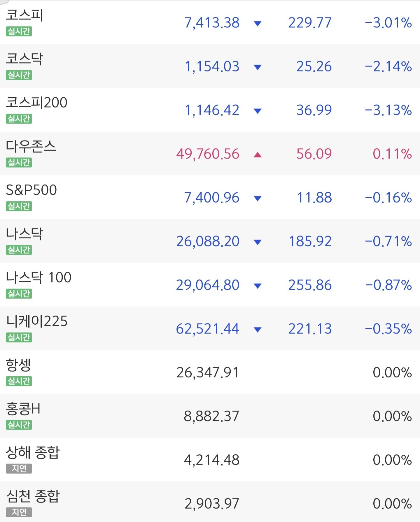Select the S&P500 value 7,400.96
Screen dimensions: 420x522
(212, 198)
